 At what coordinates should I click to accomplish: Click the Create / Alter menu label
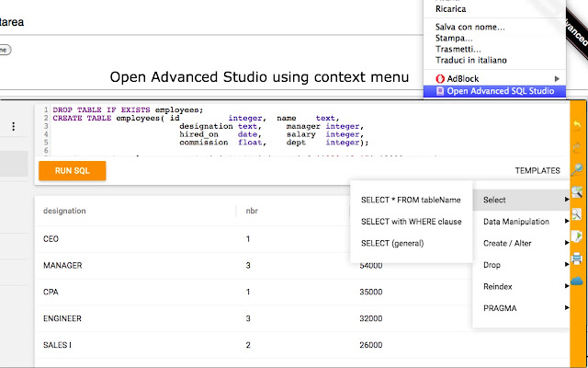point(507,243)
